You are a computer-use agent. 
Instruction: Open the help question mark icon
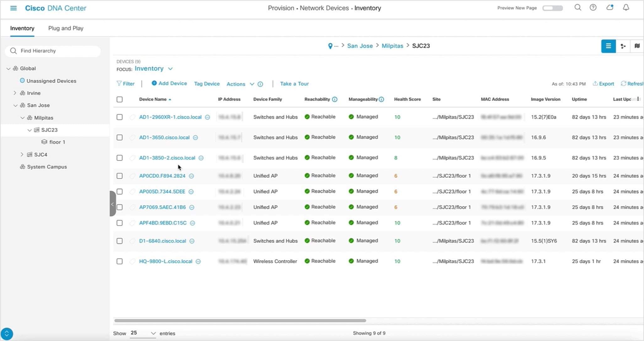[593, 8]
